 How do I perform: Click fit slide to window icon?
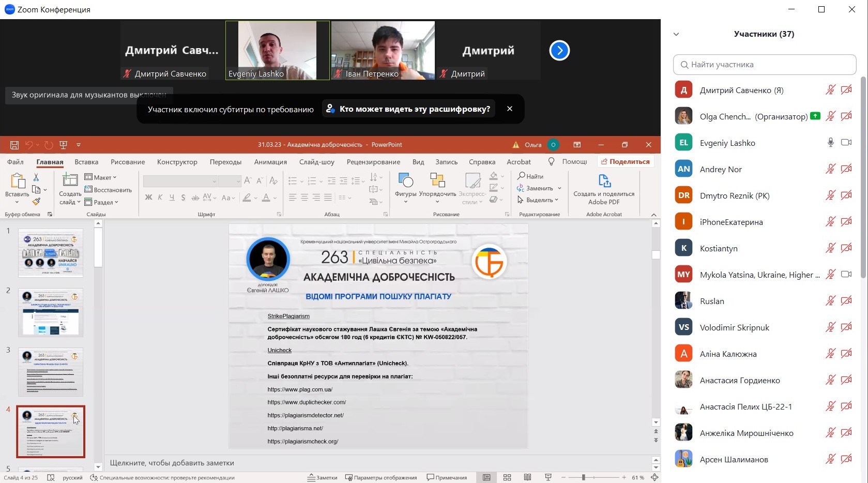pos(654,477)
